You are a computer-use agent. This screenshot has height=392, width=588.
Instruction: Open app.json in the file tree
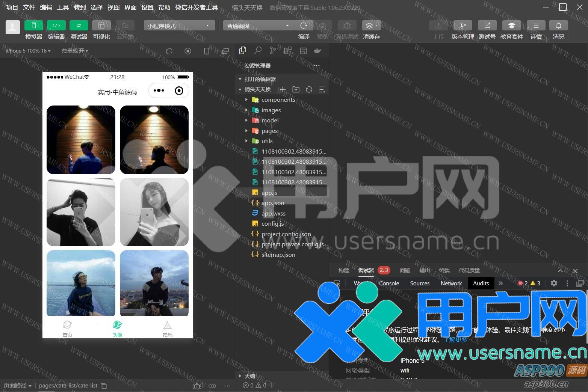click(273, 203)
